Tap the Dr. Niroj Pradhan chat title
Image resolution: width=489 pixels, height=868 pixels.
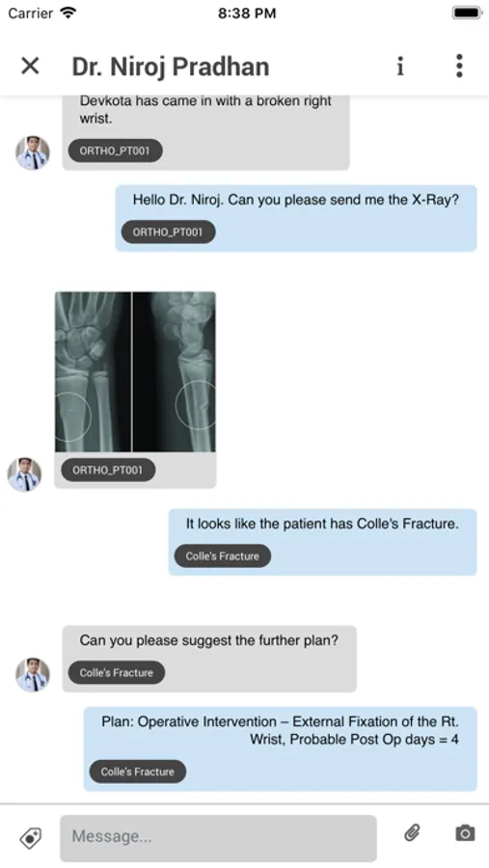171,67
